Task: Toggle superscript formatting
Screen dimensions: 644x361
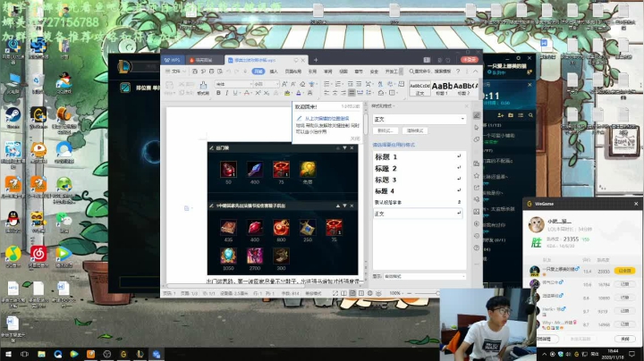Action: pyautogui.click(x=258, y=93)
